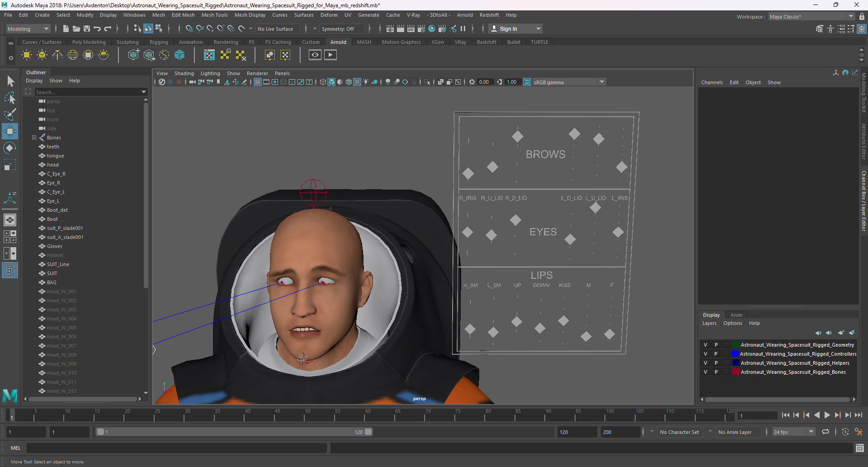868x467 pixels.
Task: Open the 24 fps frame rate dropdown
Action: pos(793,432)
